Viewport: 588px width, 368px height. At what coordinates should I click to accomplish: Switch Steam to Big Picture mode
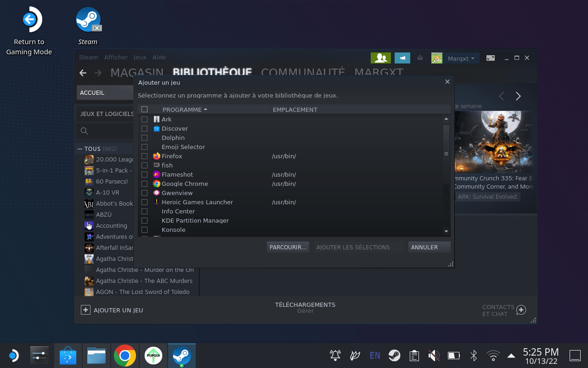point(491,58)
